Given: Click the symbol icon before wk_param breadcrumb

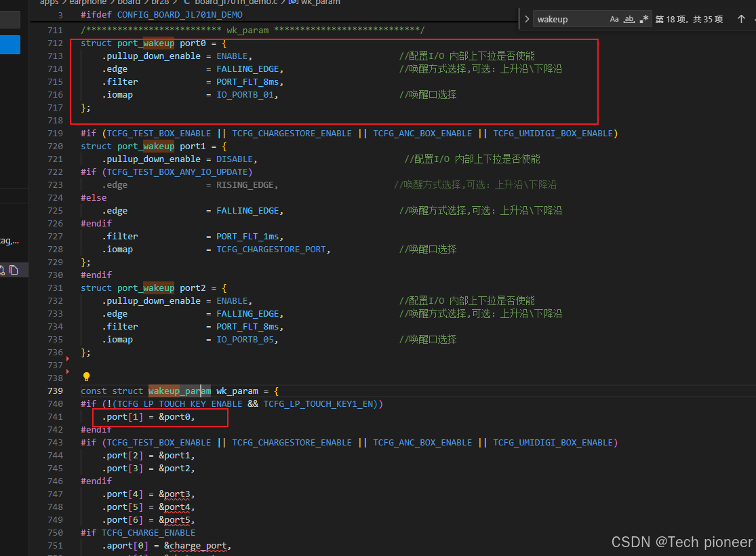Looking at the screenshot, I should (293, 3).
